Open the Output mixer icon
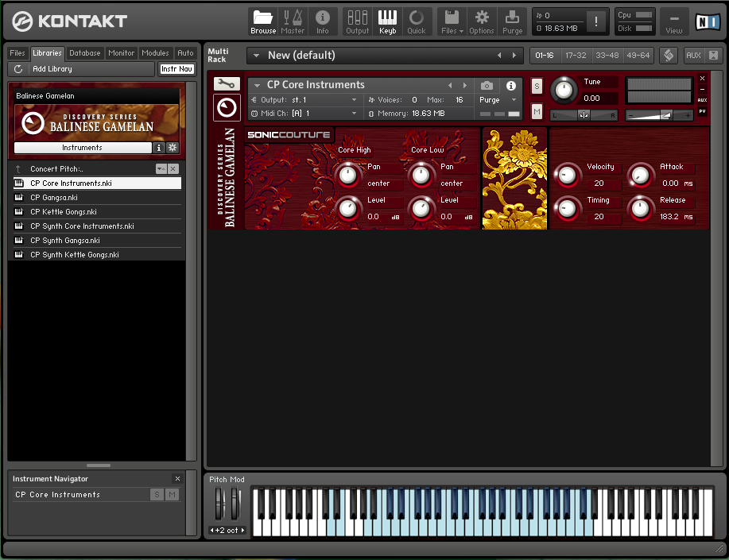The image size is (729, 560). pyautogui.click(x=357, y=21)
